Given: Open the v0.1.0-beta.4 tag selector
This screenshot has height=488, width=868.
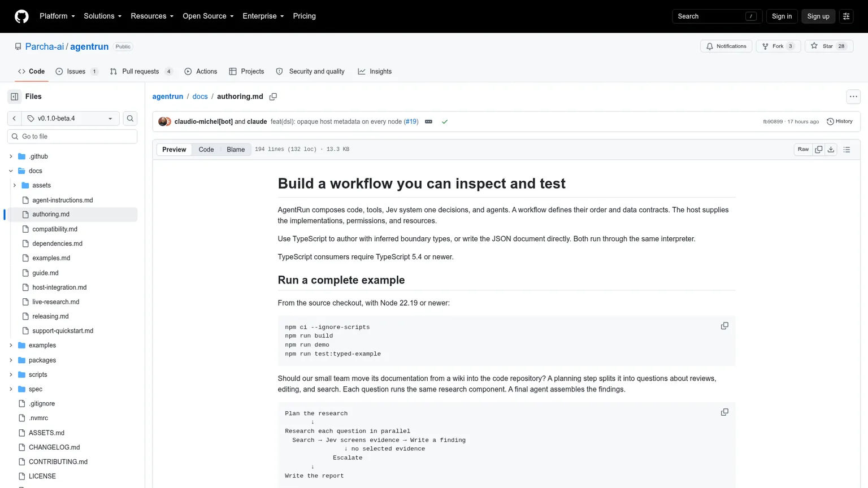Looking at the screenshot, I should coord(71,119).
